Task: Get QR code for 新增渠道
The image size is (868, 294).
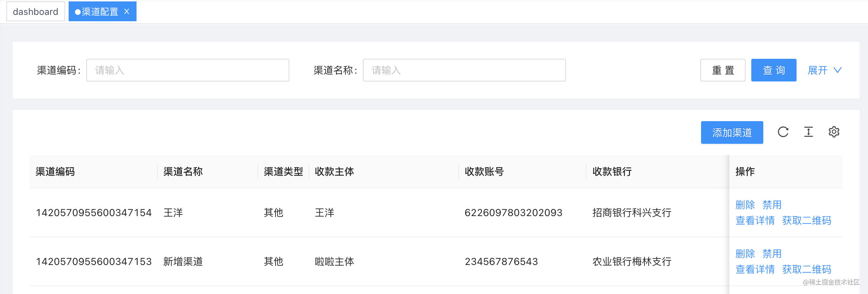Action: click(x=807, y=269)
